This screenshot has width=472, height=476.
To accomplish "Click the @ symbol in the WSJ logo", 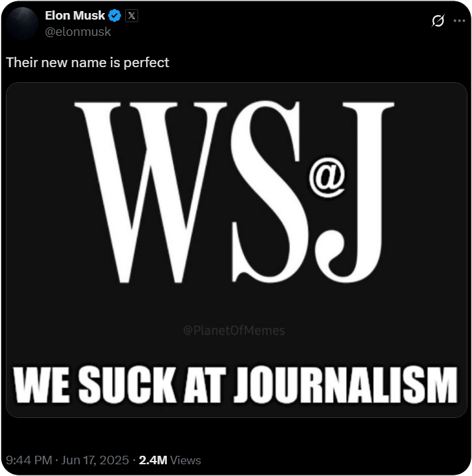I will [x=327, y=177].
